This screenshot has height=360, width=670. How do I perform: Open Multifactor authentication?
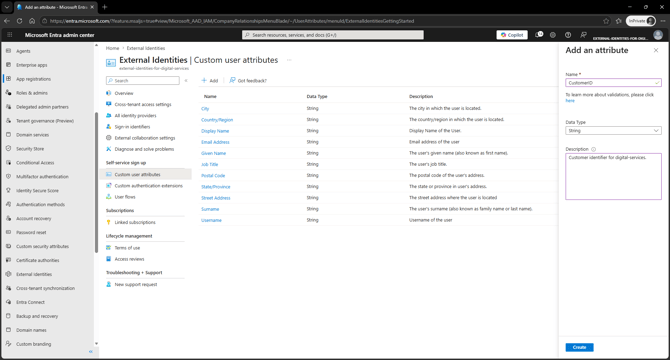(42, 176)
